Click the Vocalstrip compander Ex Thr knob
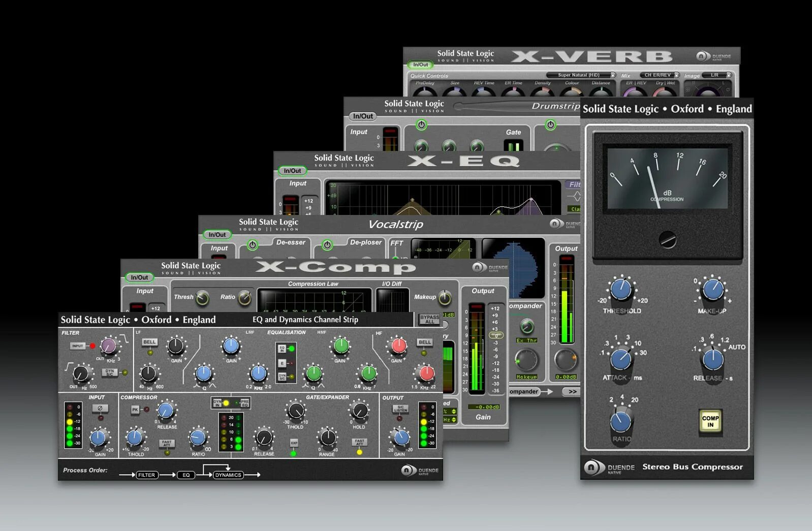This screenshot has height=531, width=812. [527, 326]
